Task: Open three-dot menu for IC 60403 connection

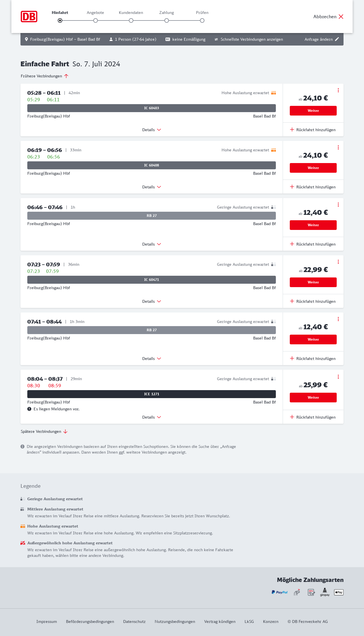Action: [x=338, y=90]
